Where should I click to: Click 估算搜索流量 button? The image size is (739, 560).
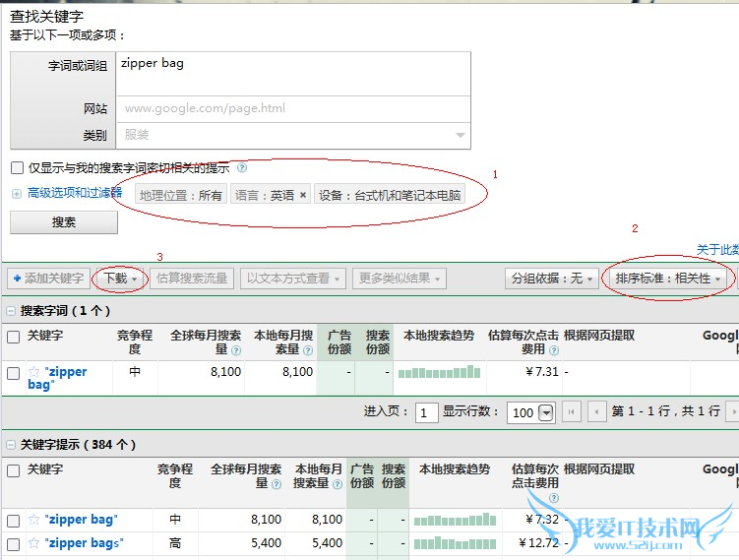[x=192, y=279]
